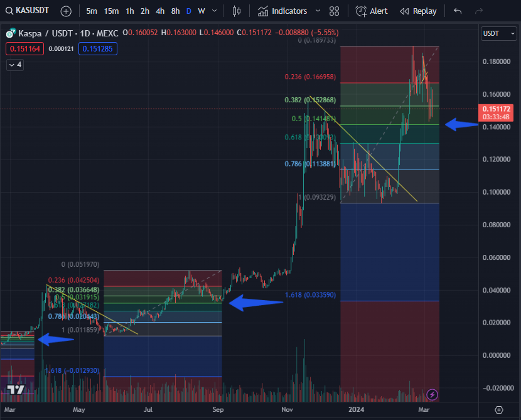
Task: Click the 1 (0.093229) Fibonacci label
Action: (317, 197)
